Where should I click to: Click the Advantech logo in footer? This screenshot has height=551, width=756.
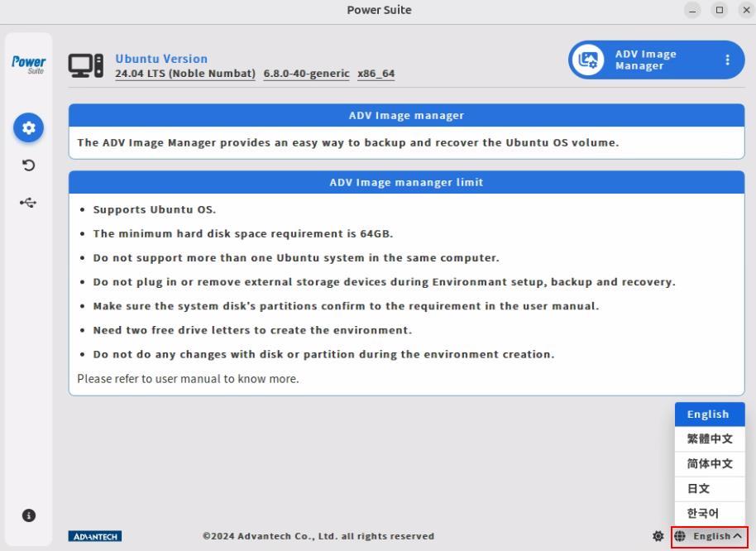point(95,536)
